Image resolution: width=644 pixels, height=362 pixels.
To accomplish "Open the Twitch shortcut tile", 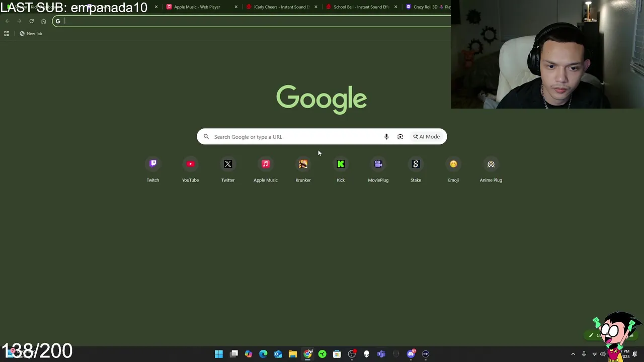I will click(x=153, y=170).
